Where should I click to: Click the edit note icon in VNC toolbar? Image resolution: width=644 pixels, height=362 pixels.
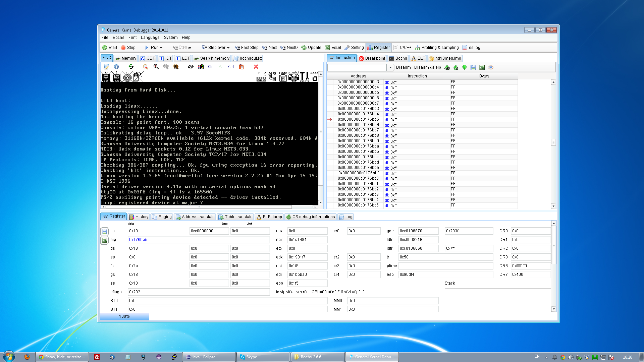click(106, 67)
